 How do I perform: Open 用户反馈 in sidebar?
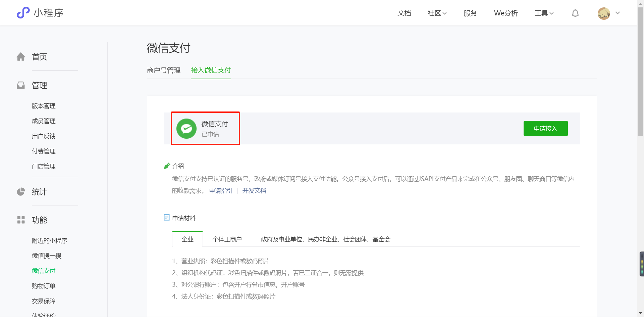point(44,136)
